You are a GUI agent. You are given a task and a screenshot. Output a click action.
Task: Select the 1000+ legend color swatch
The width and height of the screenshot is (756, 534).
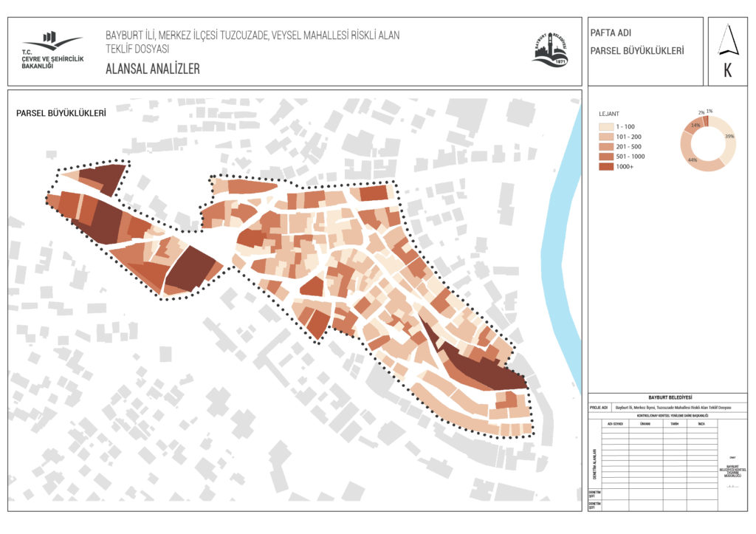[608, 167]
